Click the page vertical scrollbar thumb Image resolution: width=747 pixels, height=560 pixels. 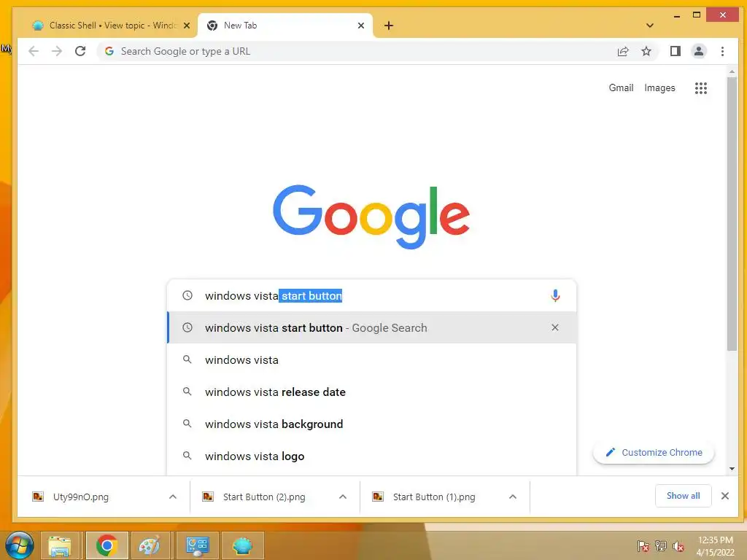732,214
